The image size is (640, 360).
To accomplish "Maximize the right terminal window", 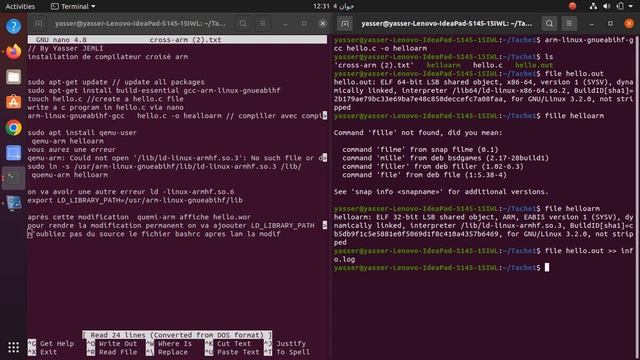I will coord(610,24).
